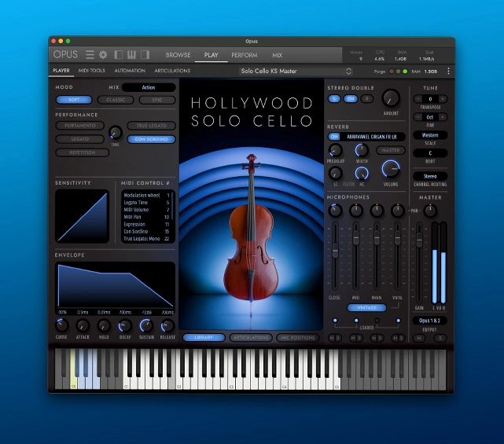
Task: Click the reverb LC filter knob
Action: (335, 174)
